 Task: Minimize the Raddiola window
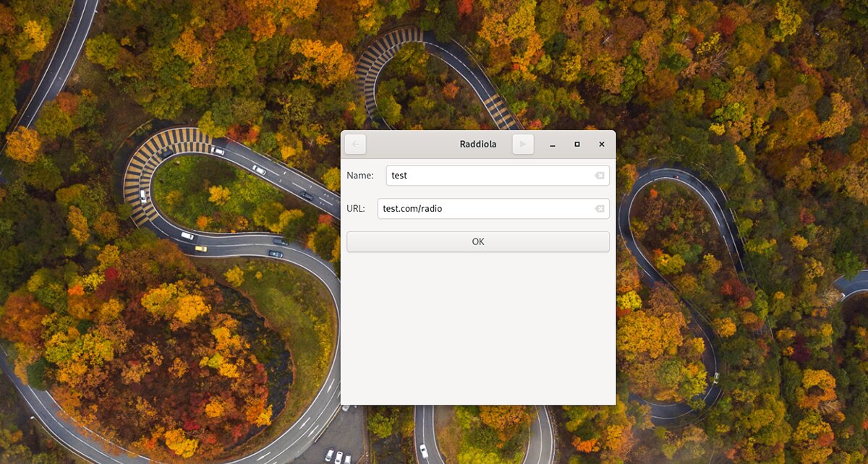pyautogui.click(x=553, y=145)
